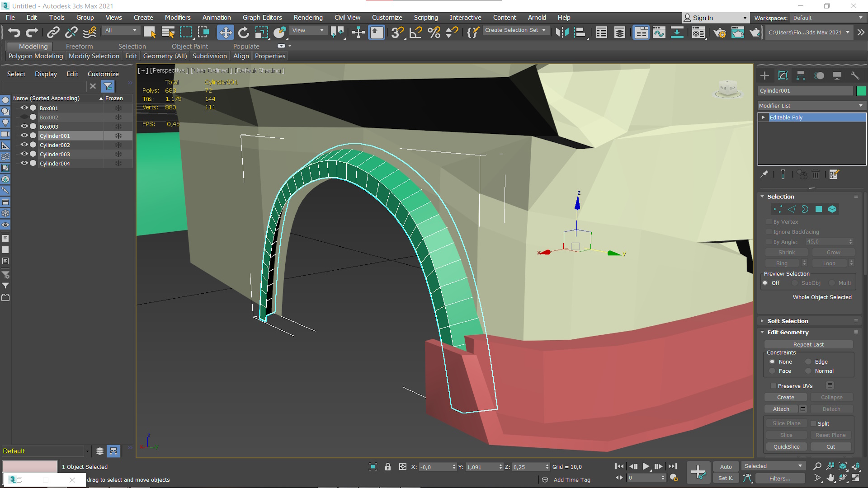The image size is (868, 488).
Task: Enable the Preserve UVs checkbox
Action: pyautogui.click(x=774, y=386)
